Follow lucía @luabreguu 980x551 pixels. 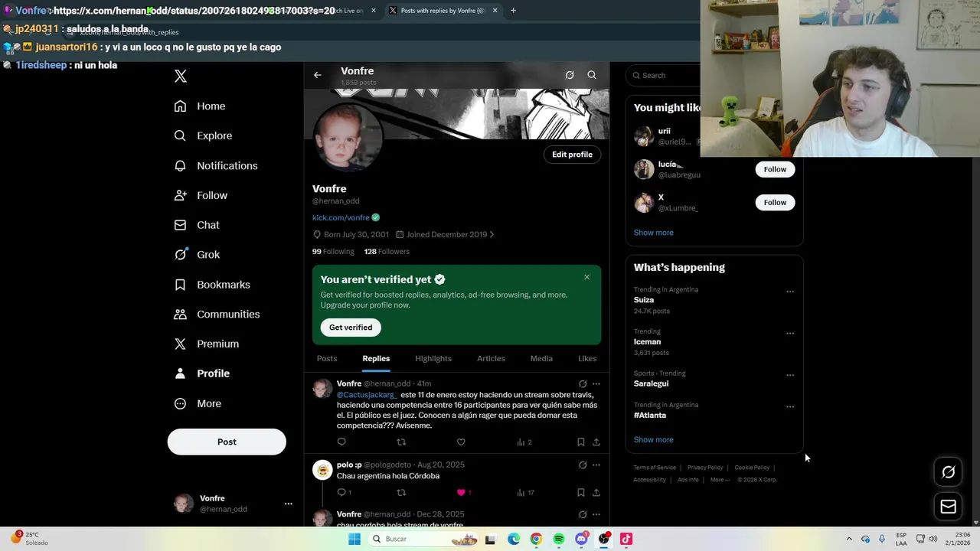[775, 169]
